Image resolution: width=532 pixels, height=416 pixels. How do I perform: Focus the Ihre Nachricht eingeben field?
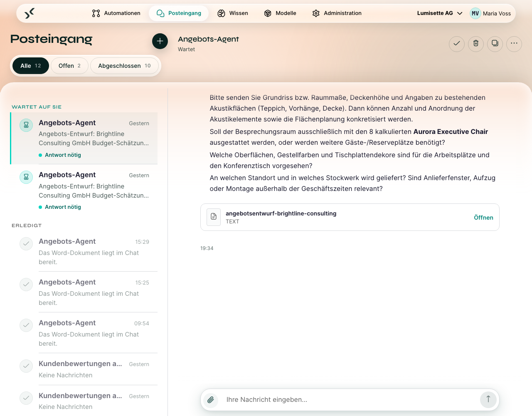[349, 400]
